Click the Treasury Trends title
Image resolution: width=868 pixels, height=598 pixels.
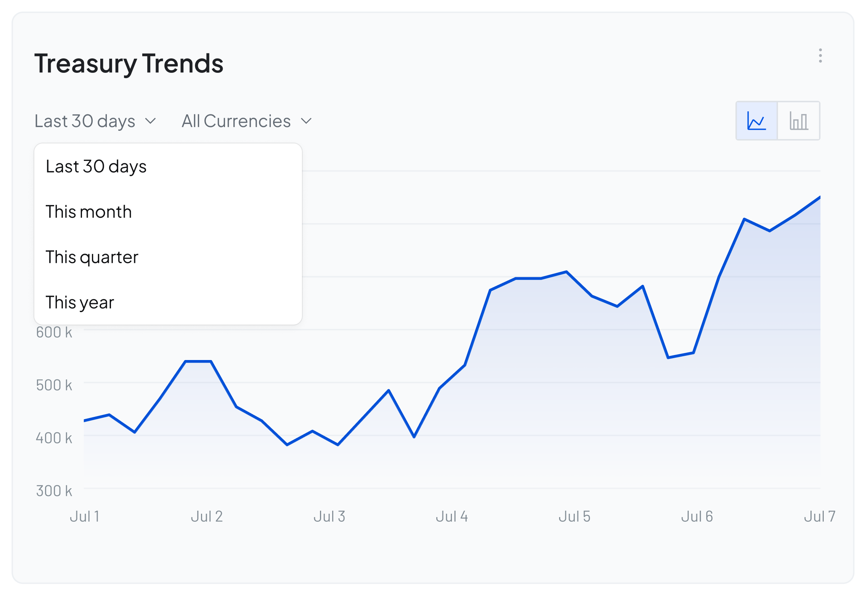click(x=129, y=63)
